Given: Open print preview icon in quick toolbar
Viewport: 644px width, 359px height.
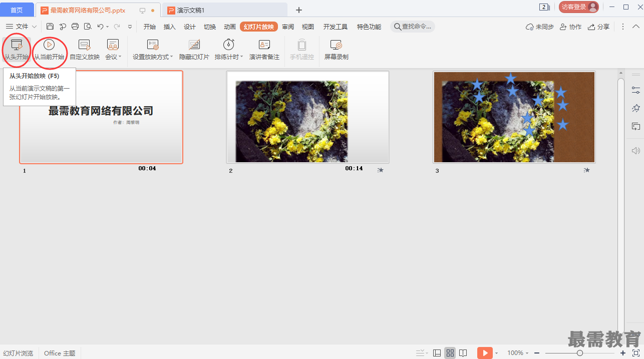Looking at the screenshot, I should pyautogui.click(x=88, y=27).
